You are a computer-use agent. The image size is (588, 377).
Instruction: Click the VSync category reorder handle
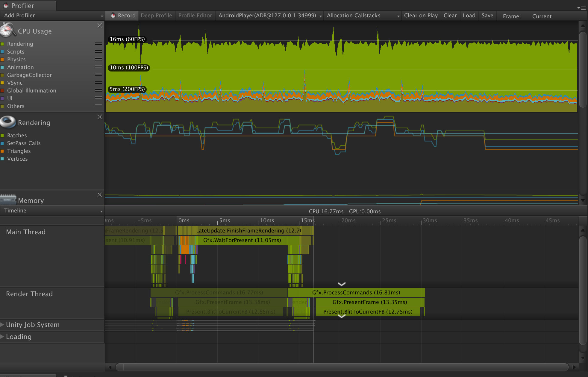tap(98, 83)
